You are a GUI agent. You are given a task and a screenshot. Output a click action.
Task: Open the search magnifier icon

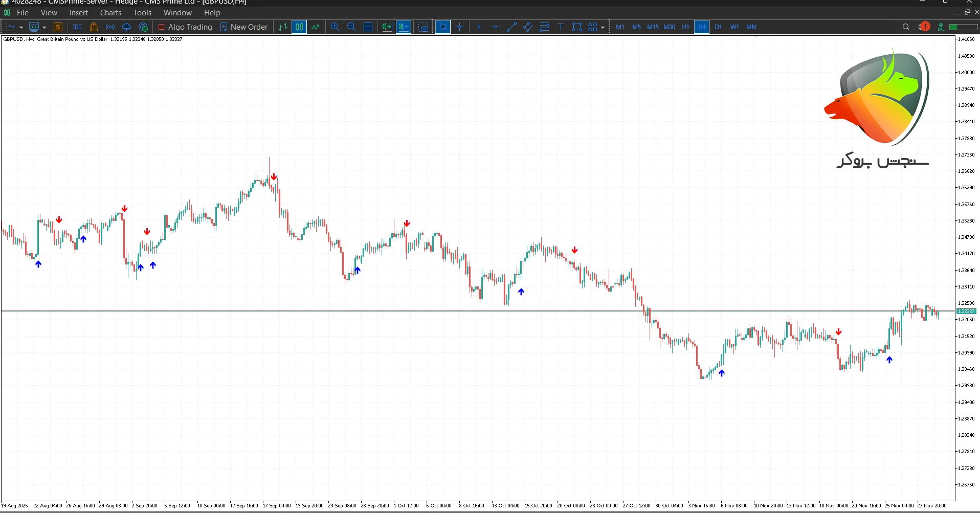(906, 27)
